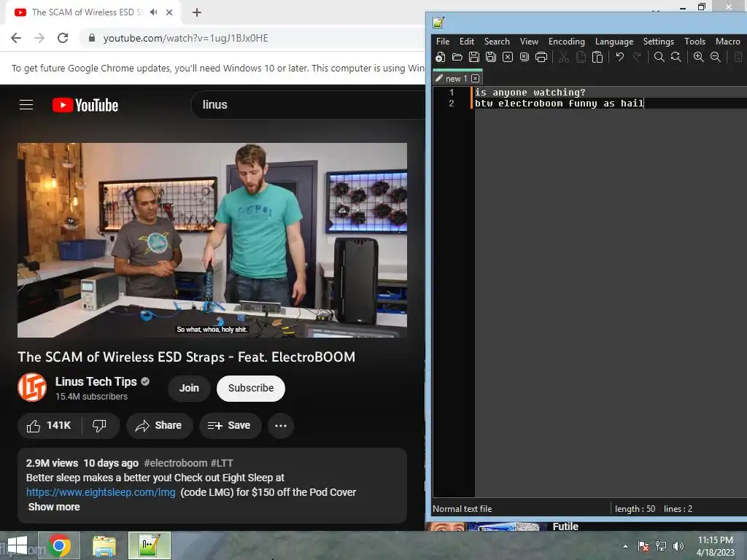Dislike the video
The height and width of the screenshot is (560, 747).
(99, 426)
